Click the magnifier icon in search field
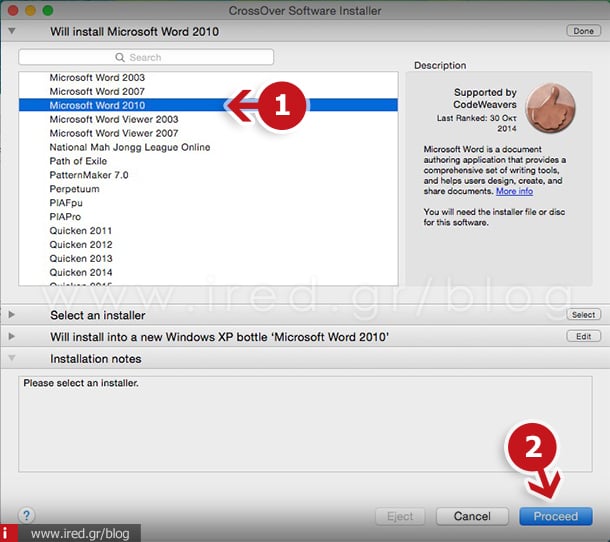 pyautogui.click(x=121, y=58)
